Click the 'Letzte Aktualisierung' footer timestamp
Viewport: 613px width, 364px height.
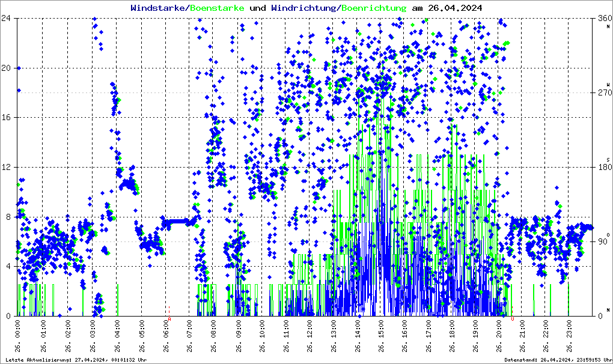[76, 360]
